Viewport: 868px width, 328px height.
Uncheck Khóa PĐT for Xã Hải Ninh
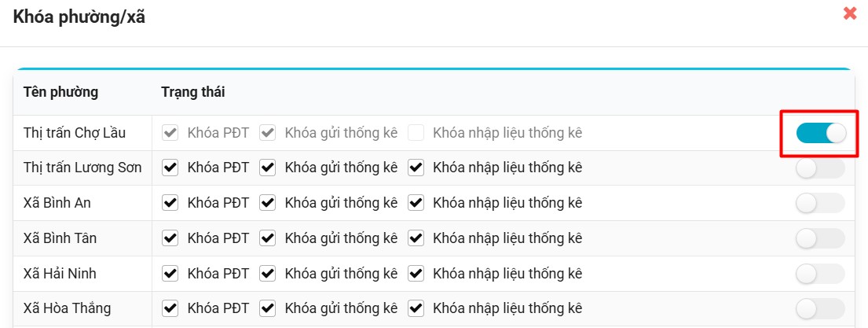pos(170,274)
